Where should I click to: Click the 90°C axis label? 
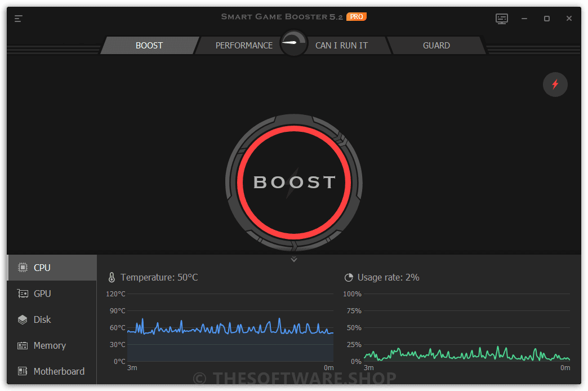(117, 310)
